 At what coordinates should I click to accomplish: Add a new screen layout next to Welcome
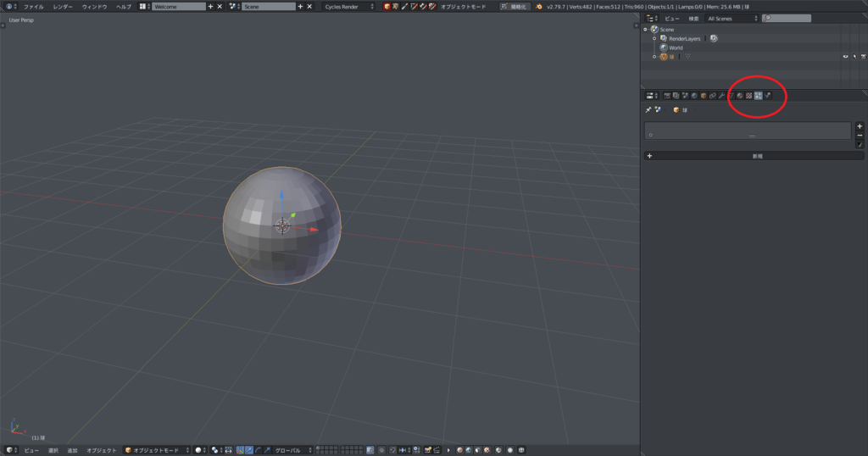(x=210, y=7)
